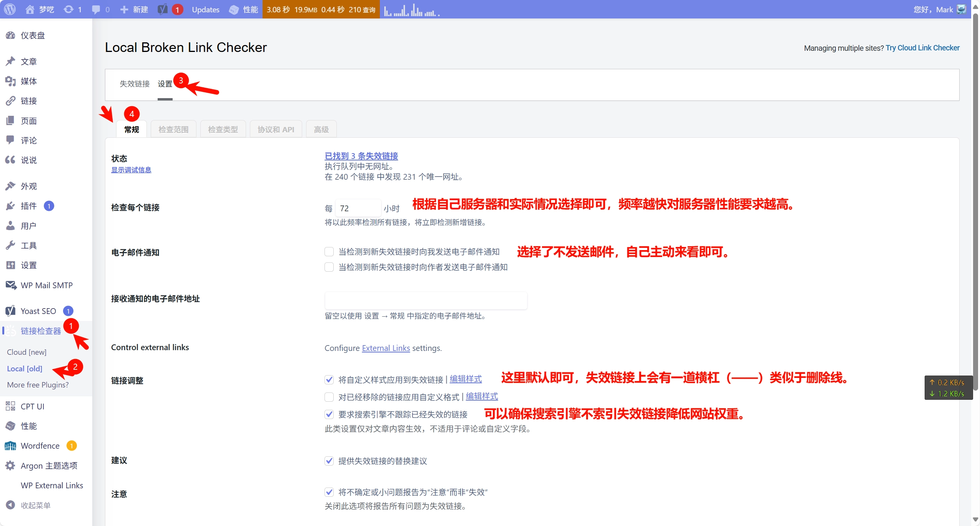Open 用户 users icon in sidebar

point(10,225)
